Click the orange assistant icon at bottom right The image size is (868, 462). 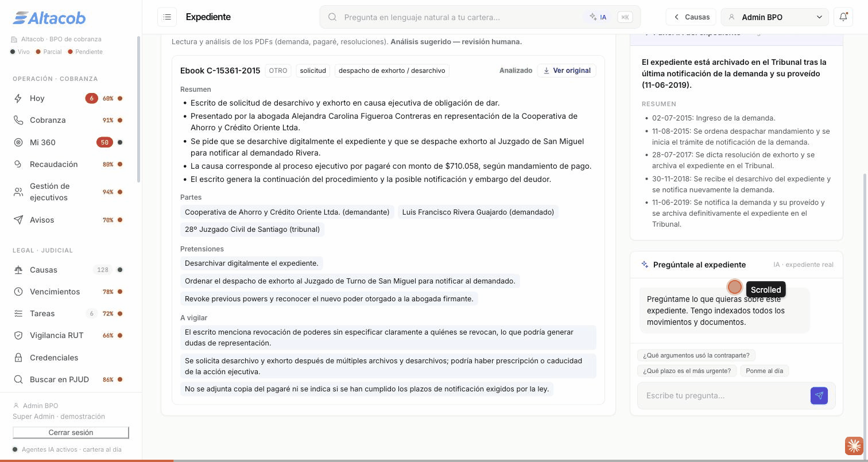point(854,445)
